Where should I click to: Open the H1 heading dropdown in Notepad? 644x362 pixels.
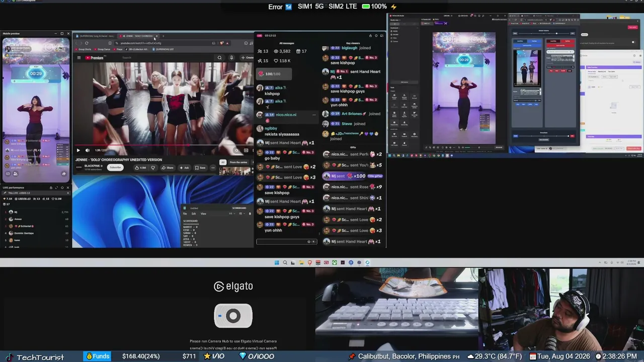click(x=231, y=214)
